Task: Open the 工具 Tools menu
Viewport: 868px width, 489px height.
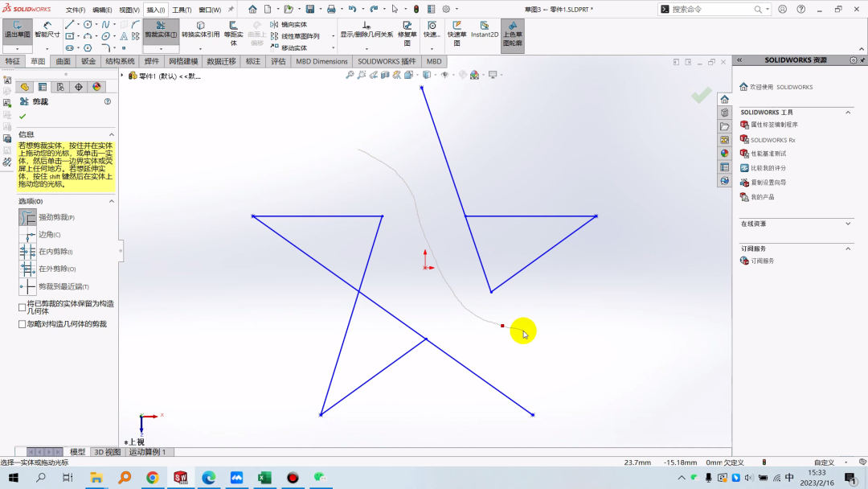Action: point(181,10)
